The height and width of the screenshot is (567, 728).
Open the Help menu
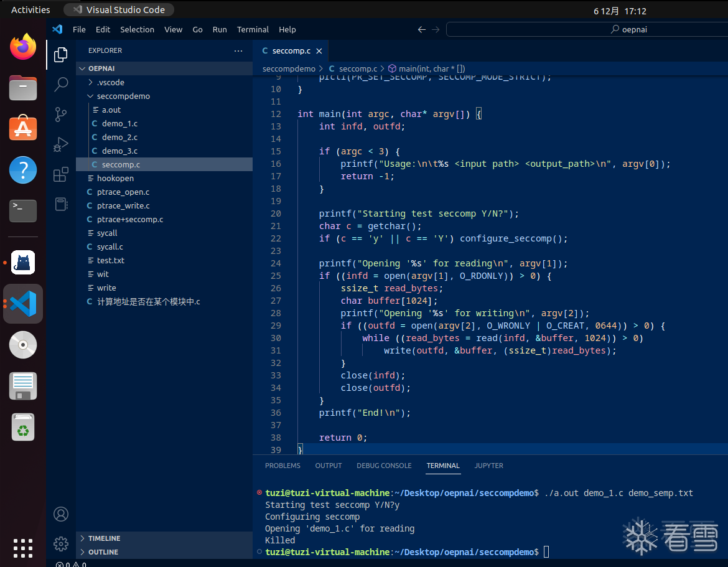287,29
